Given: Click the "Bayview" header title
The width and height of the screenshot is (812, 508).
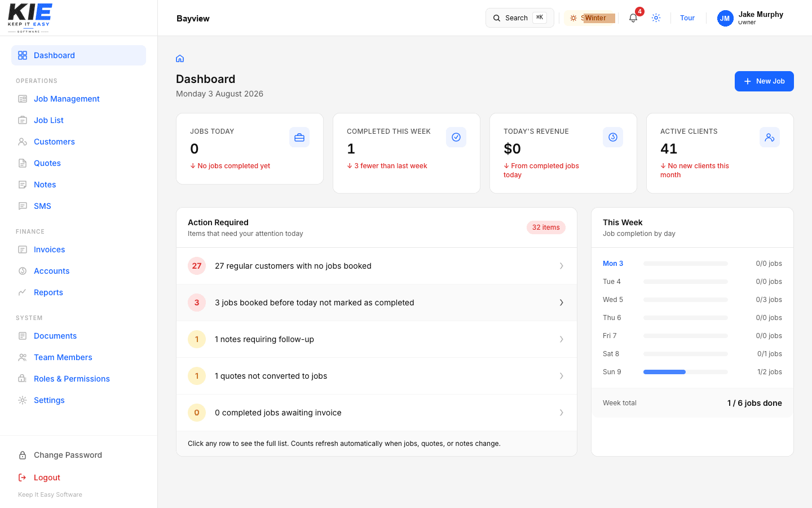Looking at the screenshot, I should tap(193, 18).
